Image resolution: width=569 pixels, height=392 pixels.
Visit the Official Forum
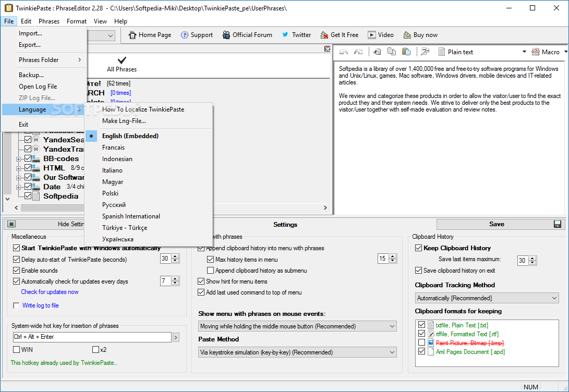[x=247, y=35]
